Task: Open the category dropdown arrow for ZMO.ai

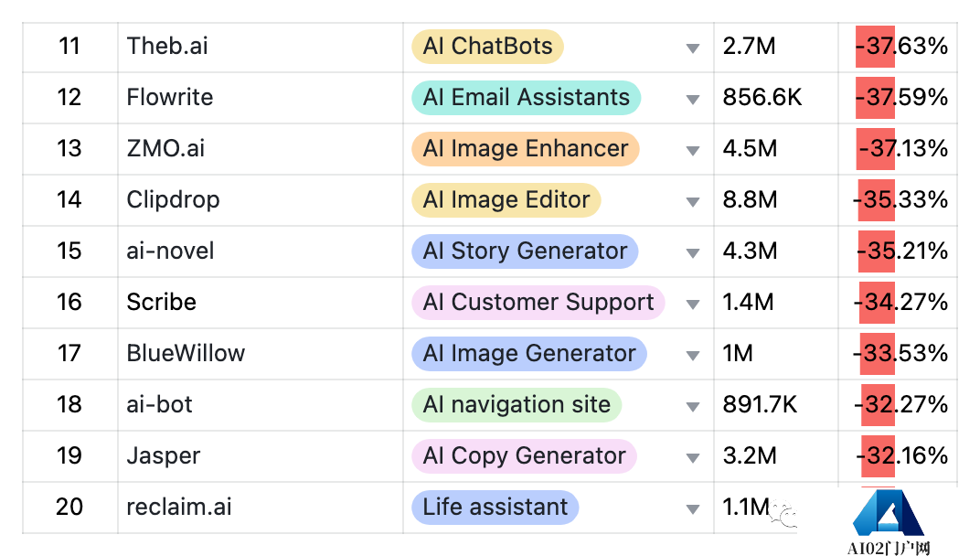Action: pos(693,151)
